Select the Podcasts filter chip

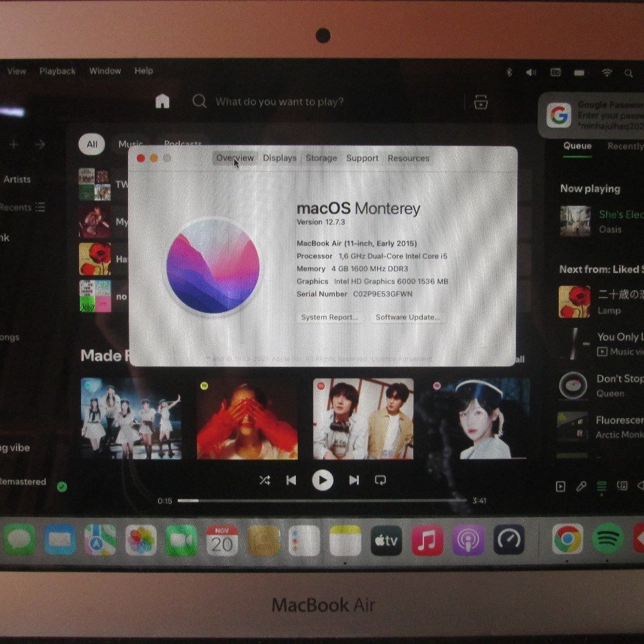pyautogui.click(x=182, y=145)
